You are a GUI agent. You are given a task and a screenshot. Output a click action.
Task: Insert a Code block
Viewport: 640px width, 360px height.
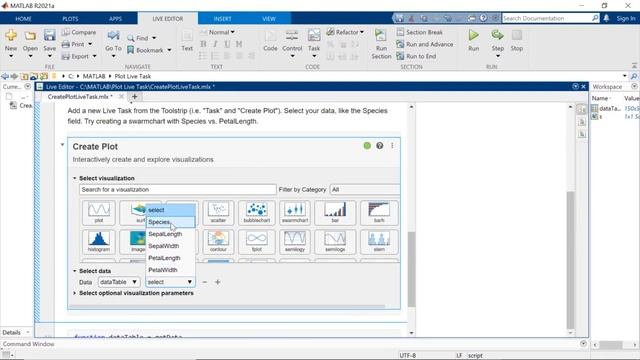point(270,41)
